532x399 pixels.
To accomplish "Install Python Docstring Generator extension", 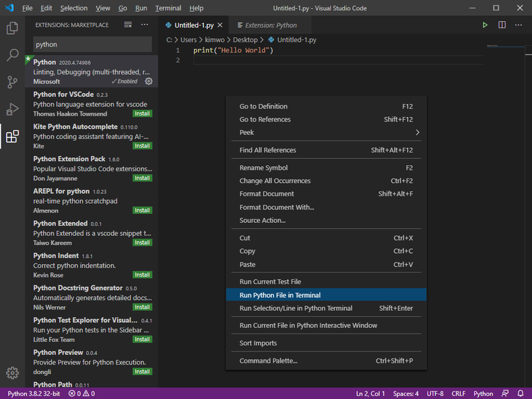I will tap(142, 307).
